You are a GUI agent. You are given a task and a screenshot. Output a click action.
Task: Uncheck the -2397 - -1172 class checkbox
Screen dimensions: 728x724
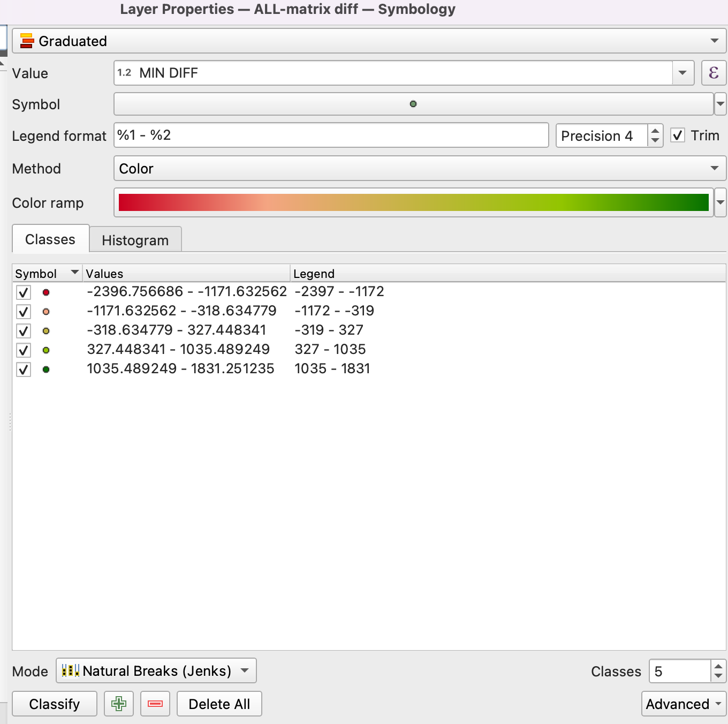[24, 292]
